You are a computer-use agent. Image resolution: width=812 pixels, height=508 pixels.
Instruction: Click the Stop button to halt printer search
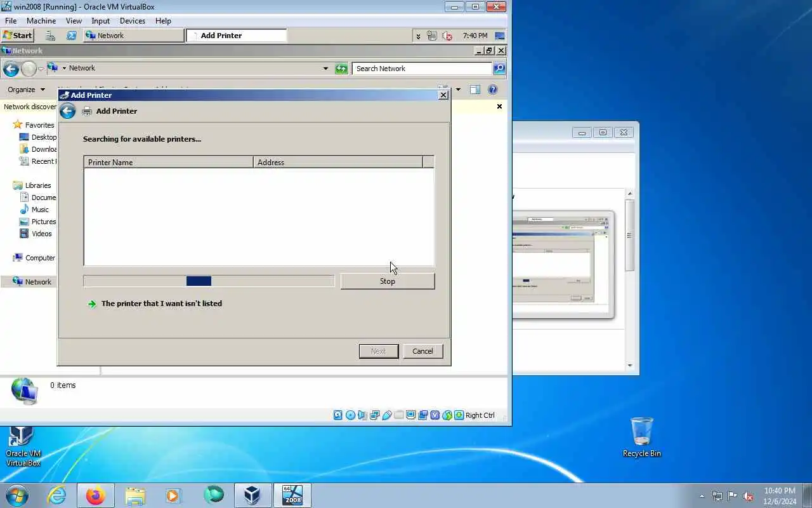(x=388, y=281)
